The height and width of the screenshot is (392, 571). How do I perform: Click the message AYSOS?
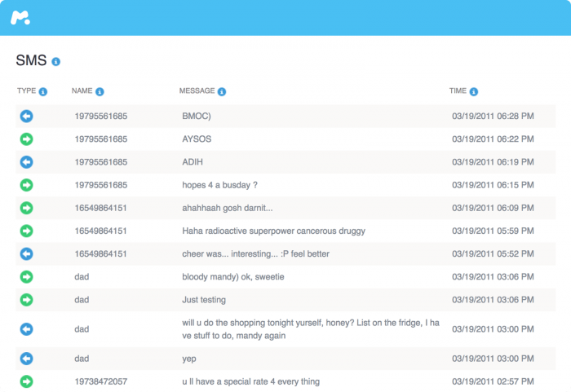[x=197, y=139]
